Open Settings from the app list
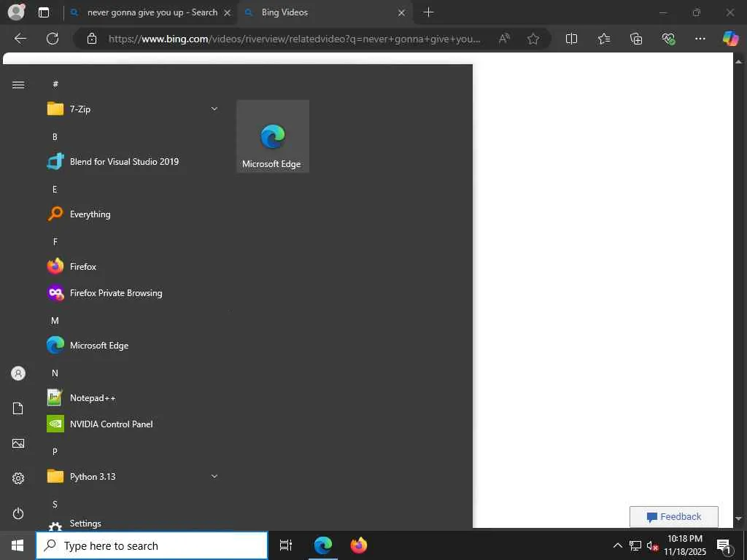 click(x=133, y=524)
